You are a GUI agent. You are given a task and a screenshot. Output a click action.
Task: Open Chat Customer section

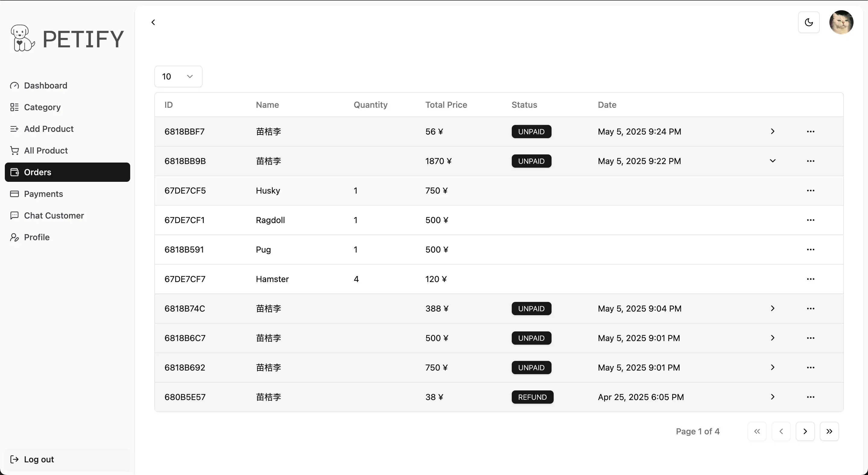54,216
